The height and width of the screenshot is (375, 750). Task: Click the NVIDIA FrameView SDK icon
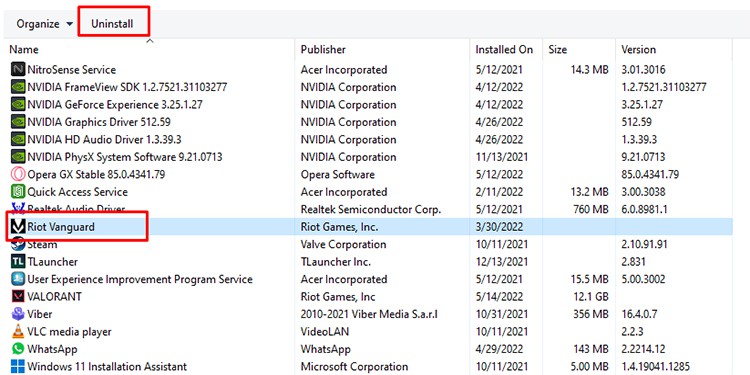point(18,87)
